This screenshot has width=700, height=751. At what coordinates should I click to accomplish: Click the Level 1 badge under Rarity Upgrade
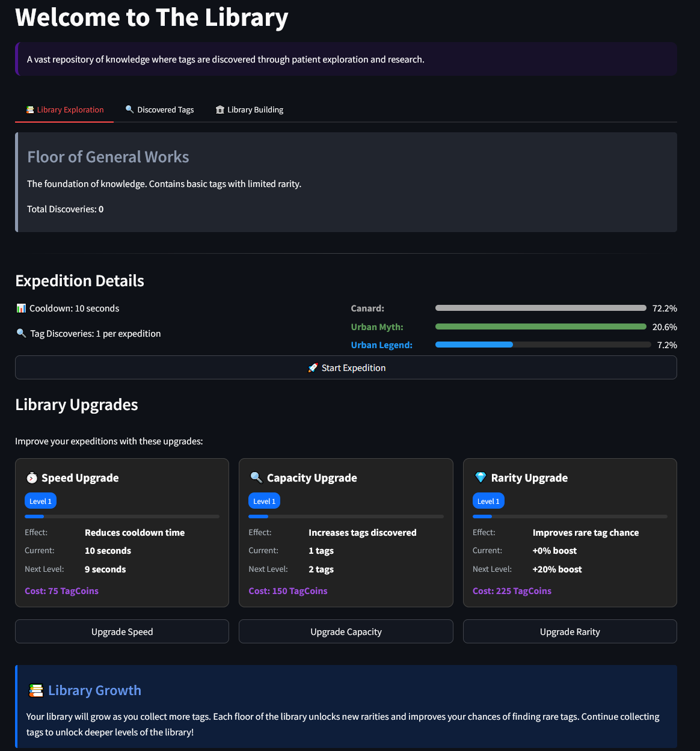488,501
